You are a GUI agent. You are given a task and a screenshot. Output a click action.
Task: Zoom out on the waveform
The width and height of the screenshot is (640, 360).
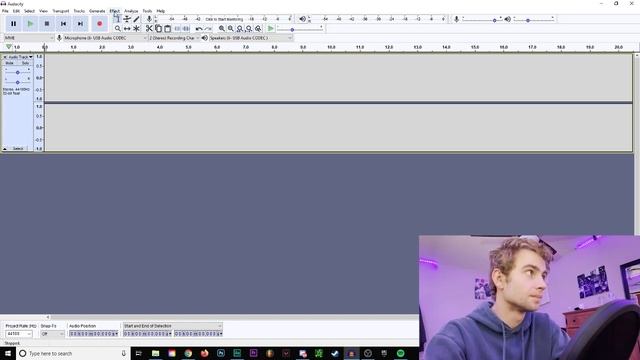[x=231, y=29]
